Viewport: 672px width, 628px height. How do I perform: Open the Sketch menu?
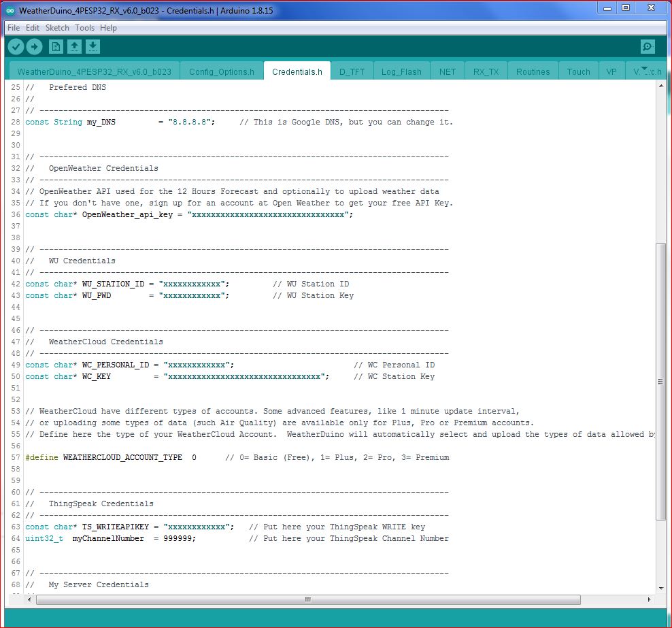click(x=57, y=28)
